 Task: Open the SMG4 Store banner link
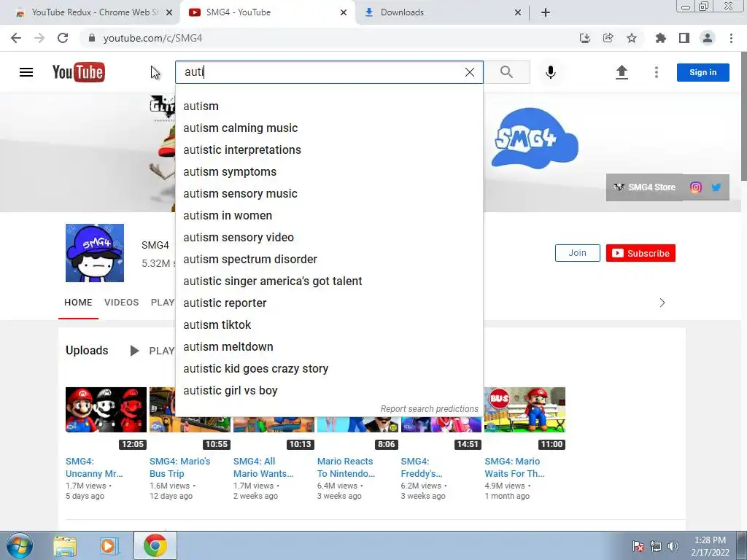[645, 187]
